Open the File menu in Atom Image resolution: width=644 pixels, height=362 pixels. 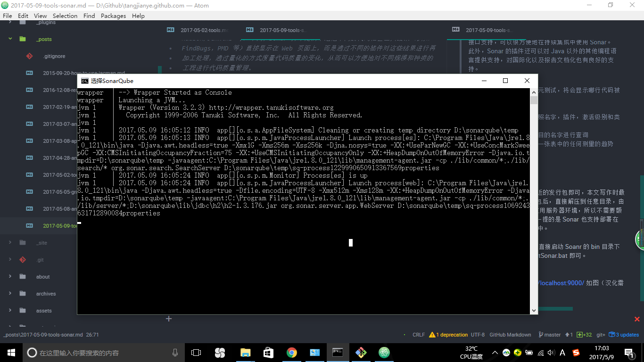7,16
